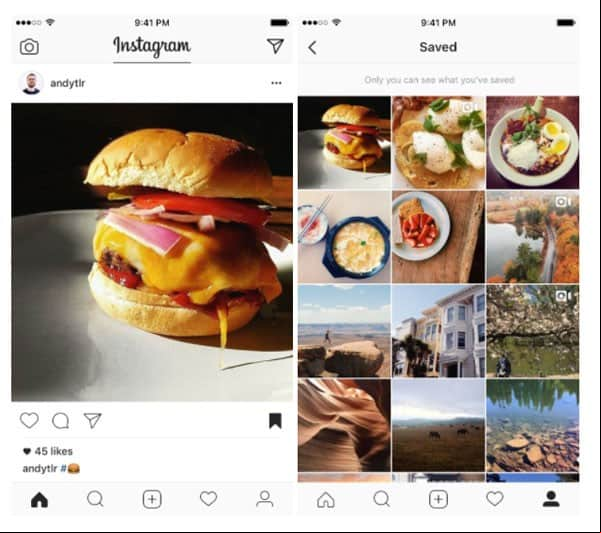Share the burger post via paper plane
This screenshot has width=601, height=533.
coord(92,420)
